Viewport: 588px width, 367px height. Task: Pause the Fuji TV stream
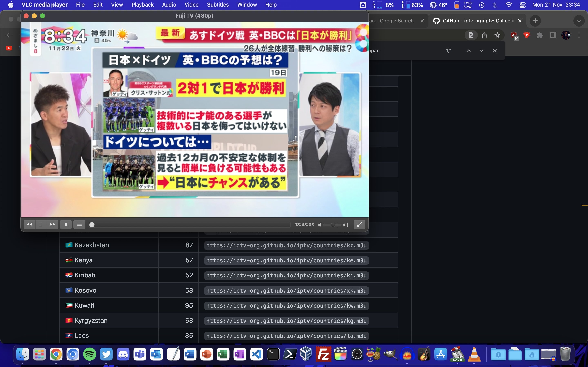point(41,224)
